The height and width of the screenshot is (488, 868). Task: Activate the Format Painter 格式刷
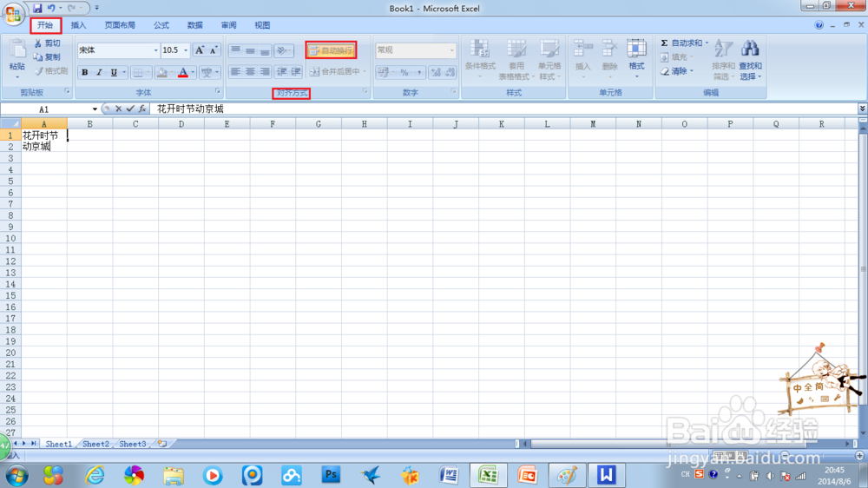point(50,71)
